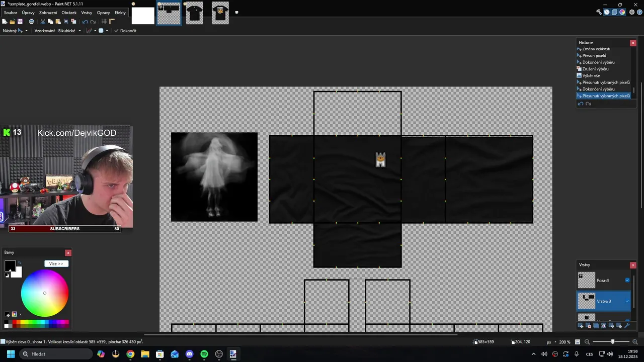Toggle the History window clock icon
Screen dimensions: 644x362
(x=607, y=12)
